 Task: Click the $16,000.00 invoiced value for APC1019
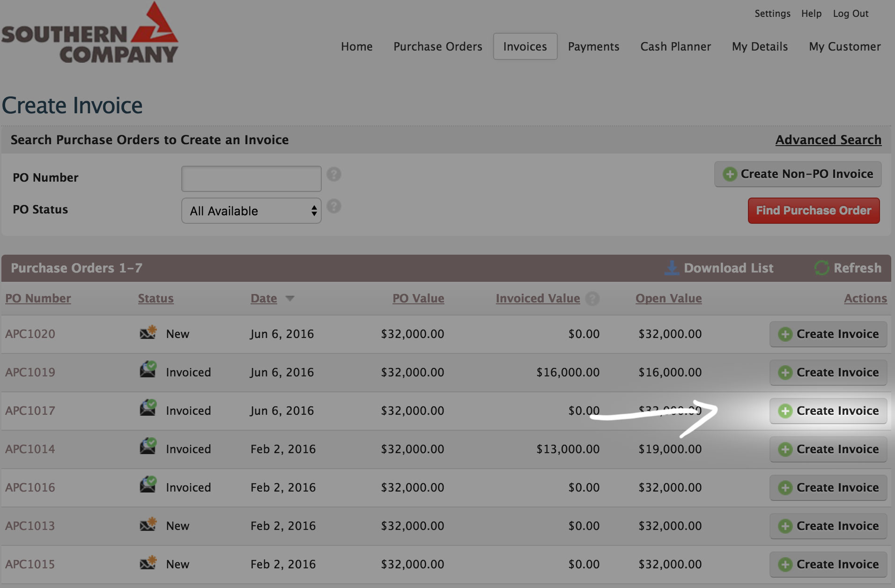point(568,373)
